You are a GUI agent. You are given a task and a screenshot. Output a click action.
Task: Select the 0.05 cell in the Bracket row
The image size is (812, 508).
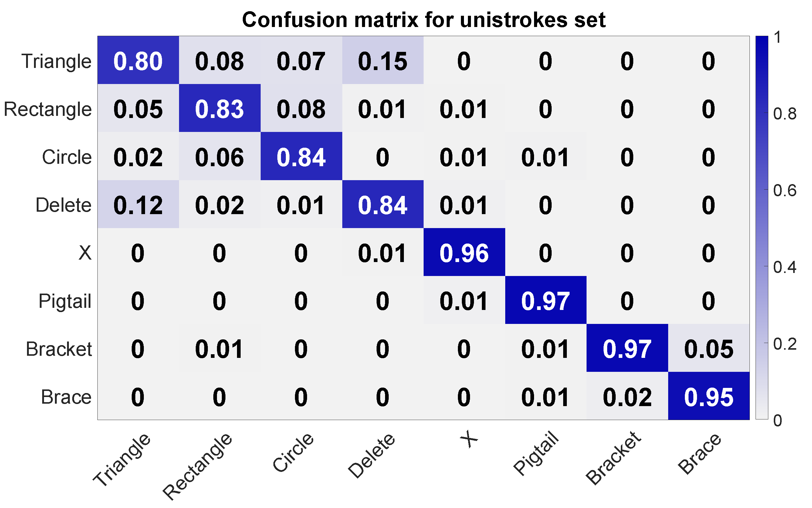[x=709, y=348]
